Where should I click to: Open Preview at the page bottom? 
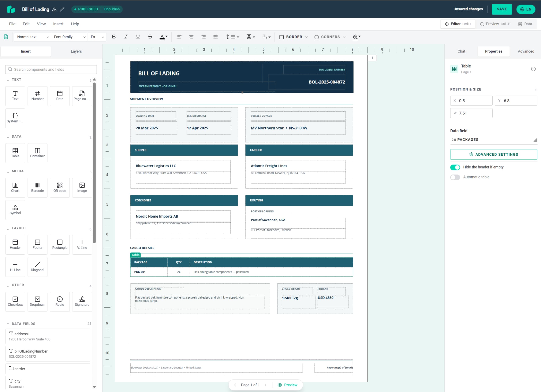point(287,385)
